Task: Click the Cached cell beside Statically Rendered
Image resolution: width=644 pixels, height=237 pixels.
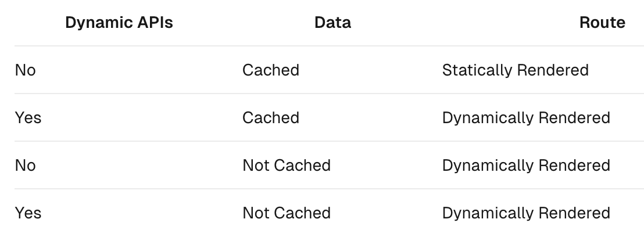Action: click(271, 70)
